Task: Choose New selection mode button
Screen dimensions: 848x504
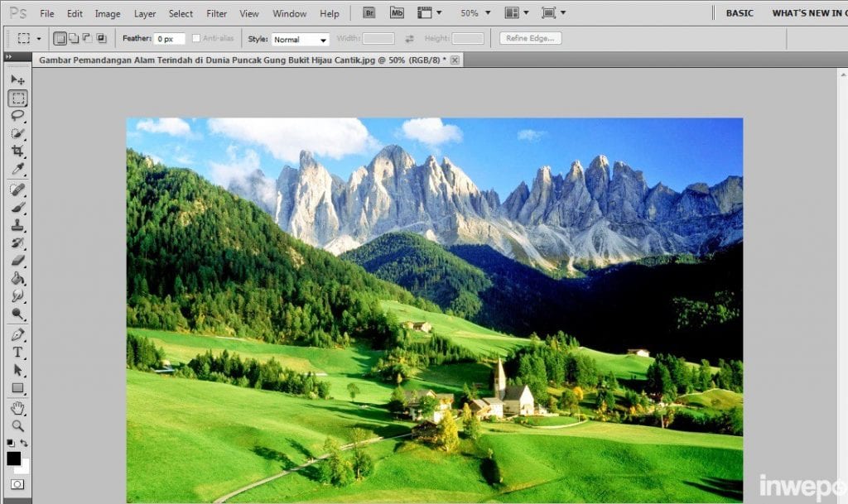Action: point(60,38)
